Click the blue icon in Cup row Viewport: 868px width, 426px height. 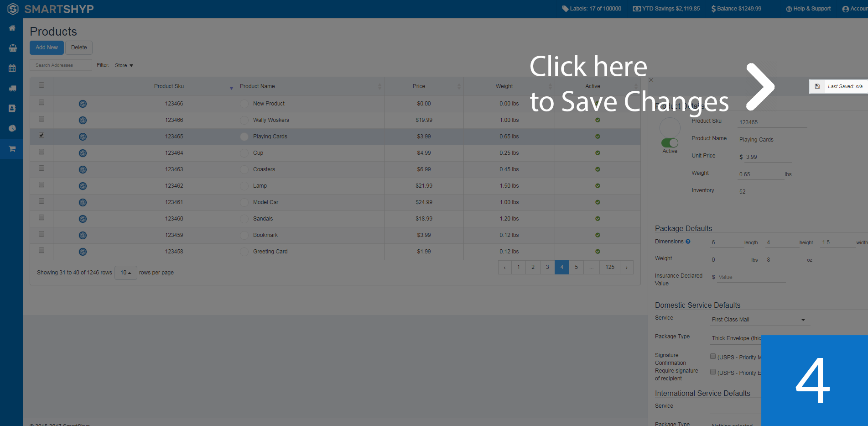(83, 153)
